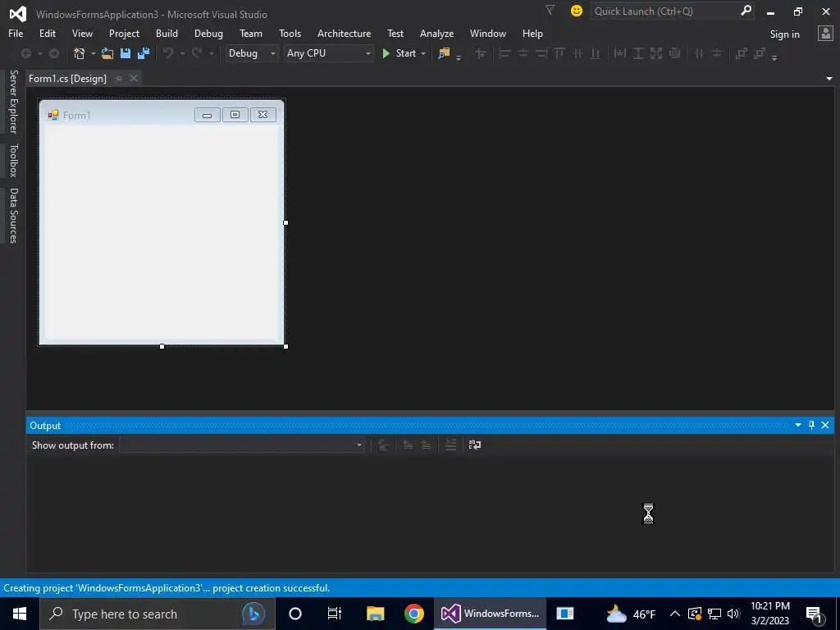The height and width of the screenshot is (630, 840).
Task: Click the Align Bottoms layout icon
Action: [x=596, y=53]
